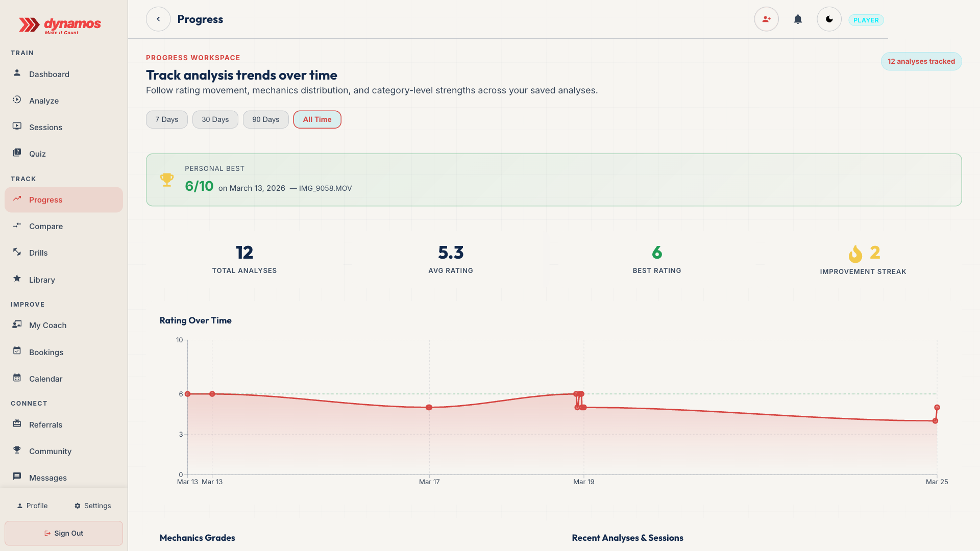Click the Mar 17 chart data point
The width and height of the screenshot is (980, 551).
click(429, 408)
